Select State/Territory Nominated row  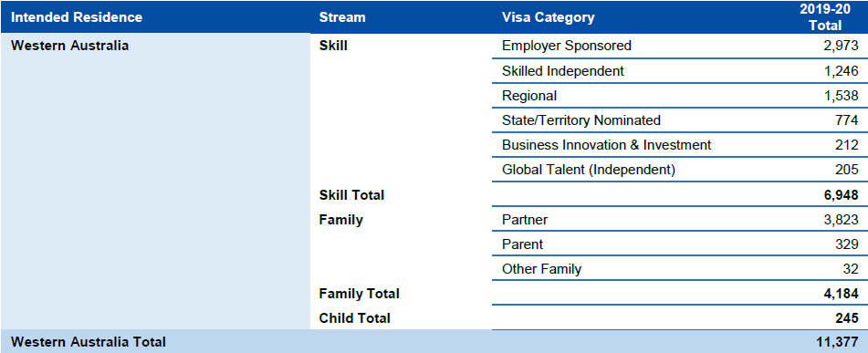point(680,120)
